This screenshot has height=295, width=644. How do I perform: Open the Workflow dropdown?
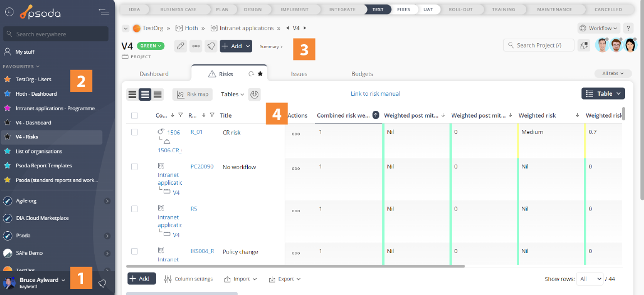[599, 29]
